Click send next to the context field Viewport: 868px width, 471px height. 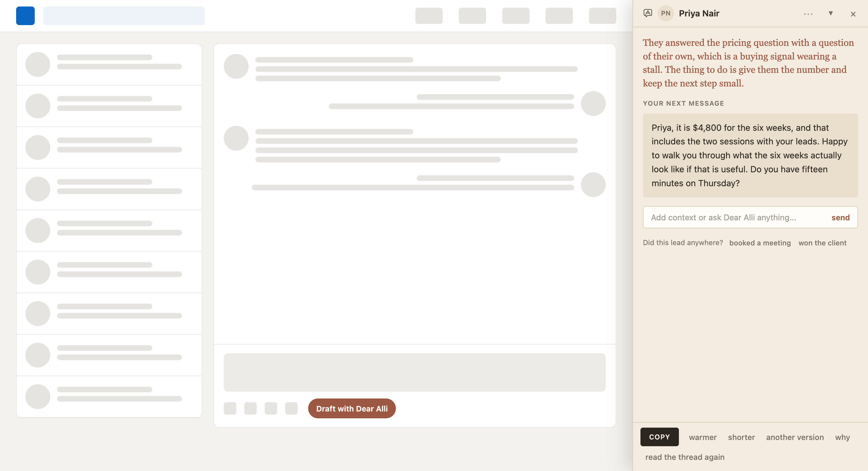(840, 217)
